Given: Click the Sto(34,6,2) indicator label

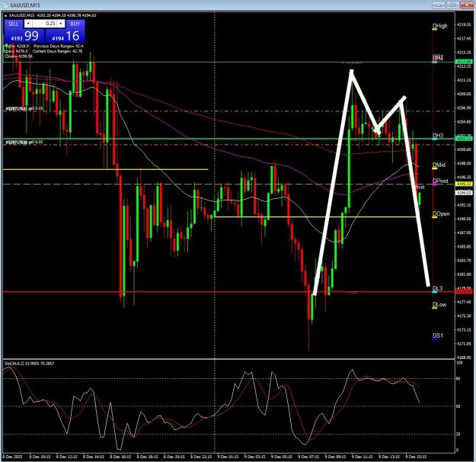Looking at the screenshot, I should 29,364.
